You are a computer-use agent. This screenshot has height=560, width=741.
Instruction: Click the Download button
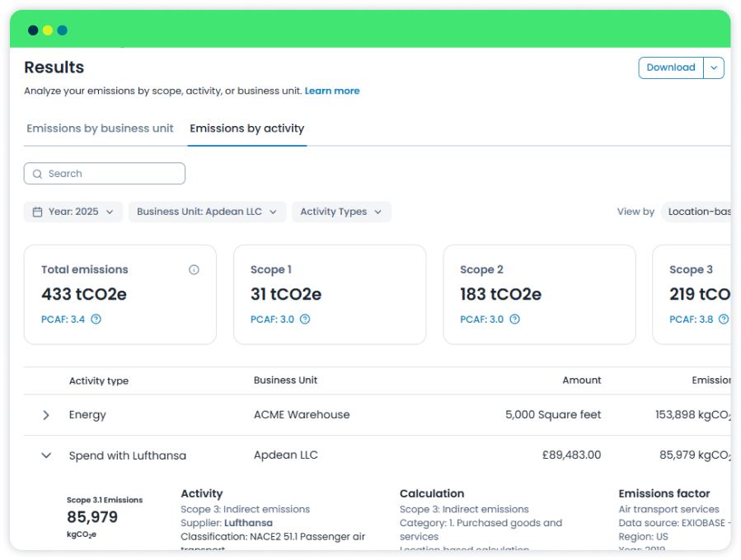coord(671,68)
